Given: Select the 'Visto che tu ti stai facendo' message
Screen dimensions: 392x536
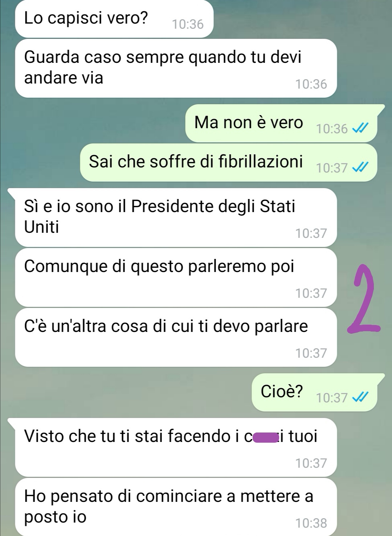Looking at the screenshot, I should point(176,447).
